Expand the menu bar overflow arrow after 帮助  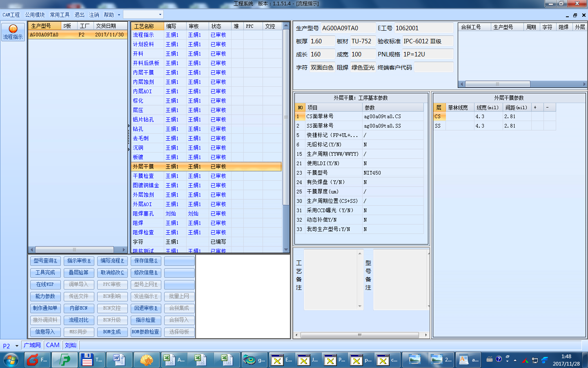119,15
